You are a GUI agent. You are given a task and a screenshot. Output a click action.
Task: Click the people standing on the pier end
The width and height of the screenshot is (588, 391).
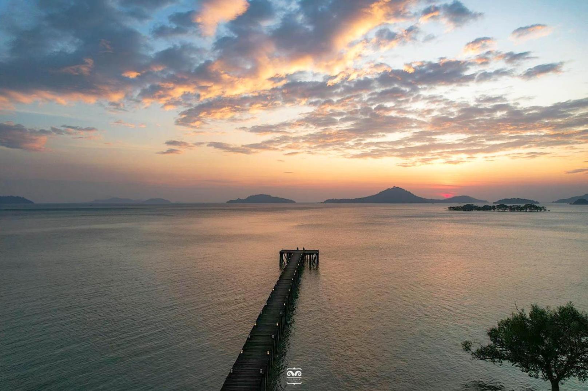300,249
